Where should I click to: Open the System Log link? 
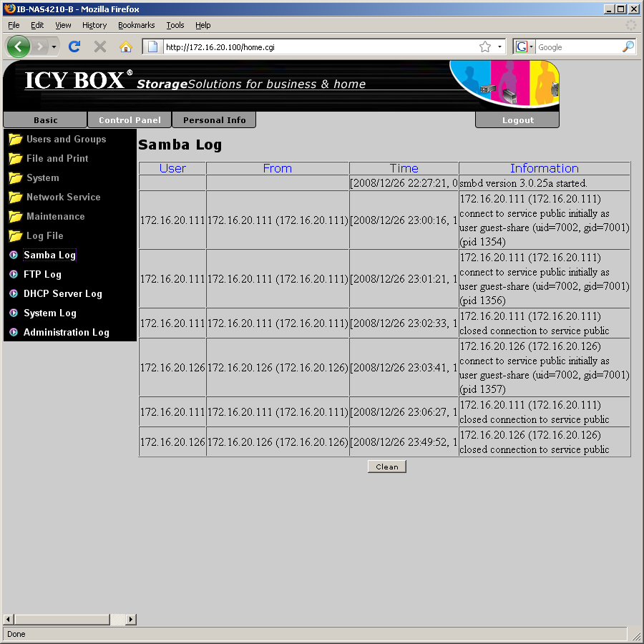click(x=50, y=313)
